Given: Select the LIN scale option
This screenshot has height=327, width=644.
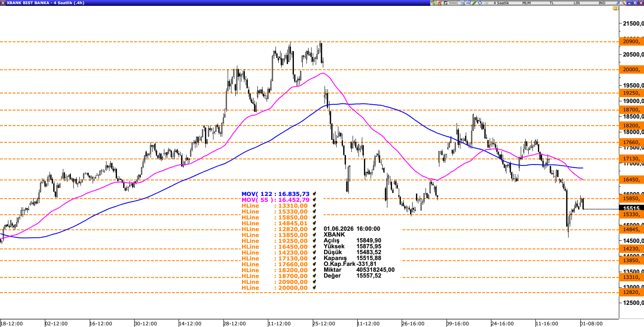Looking at the screenshot, I should coord(576,3).
